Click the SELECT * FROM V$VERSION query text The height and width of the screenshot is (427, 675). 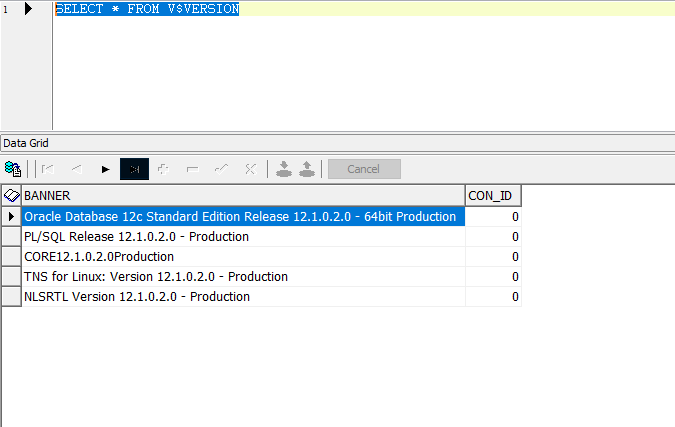point(147,9)
